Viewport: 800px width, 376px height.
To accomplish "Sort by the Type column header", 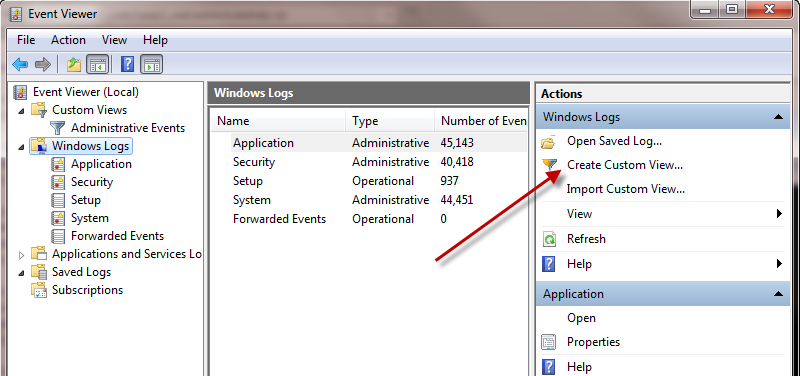I will pyautogui.click(x=390, y=121).
